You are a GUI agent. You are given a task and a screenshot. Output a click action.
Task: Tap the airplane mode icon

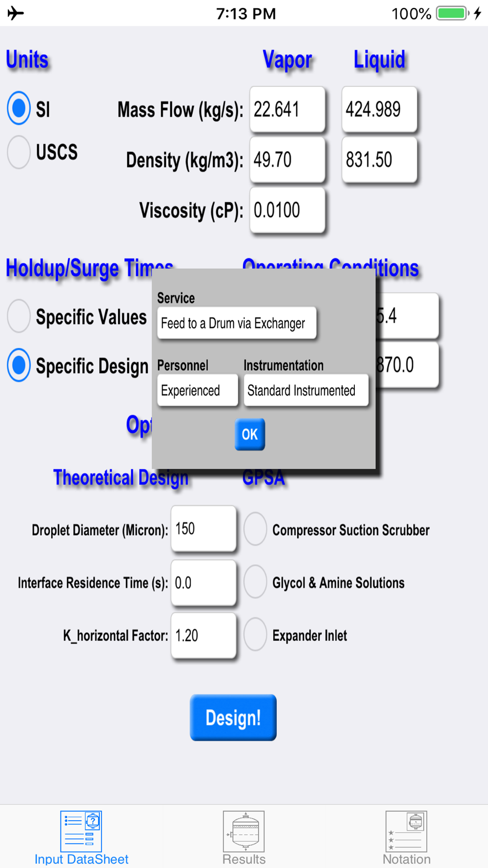(x=16, y=13)
